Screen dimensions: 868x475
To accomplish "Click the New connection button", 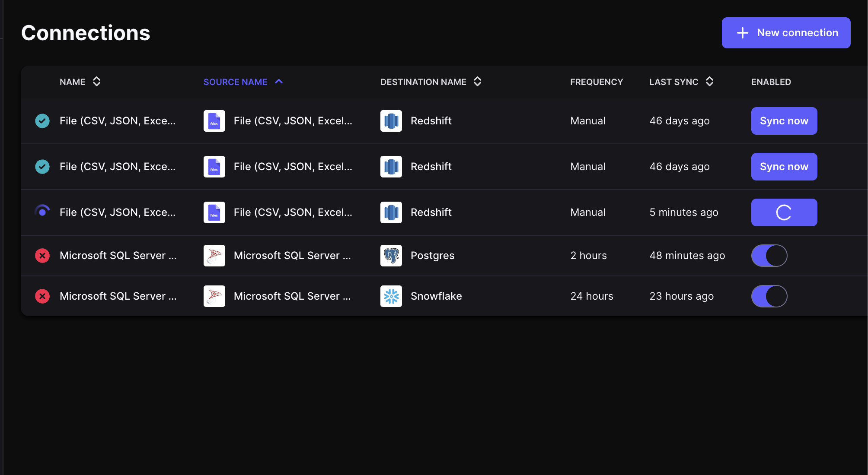I will click(x=786, y=33).
